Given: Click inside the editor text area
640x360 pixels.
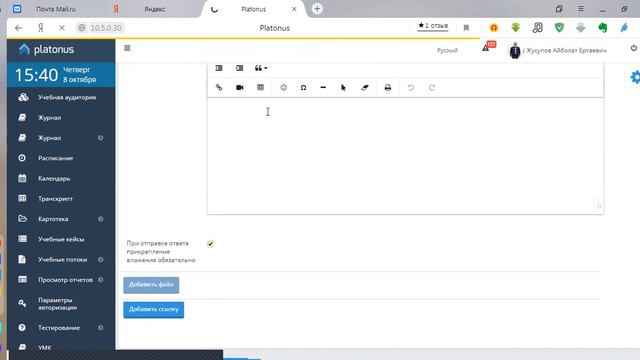Looking at the screenshot, I should pos(405,156).
